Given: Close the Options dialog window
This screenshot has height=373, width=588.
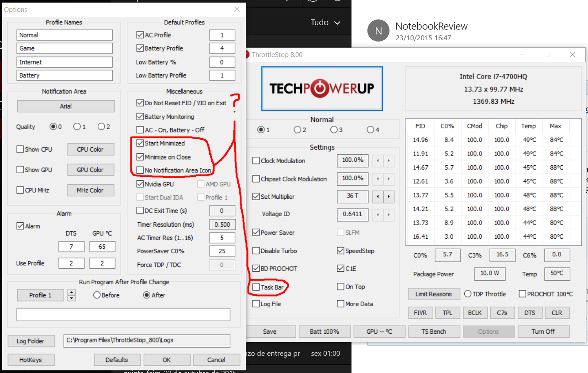Looking at the screenshot, I should pos(237,9).
